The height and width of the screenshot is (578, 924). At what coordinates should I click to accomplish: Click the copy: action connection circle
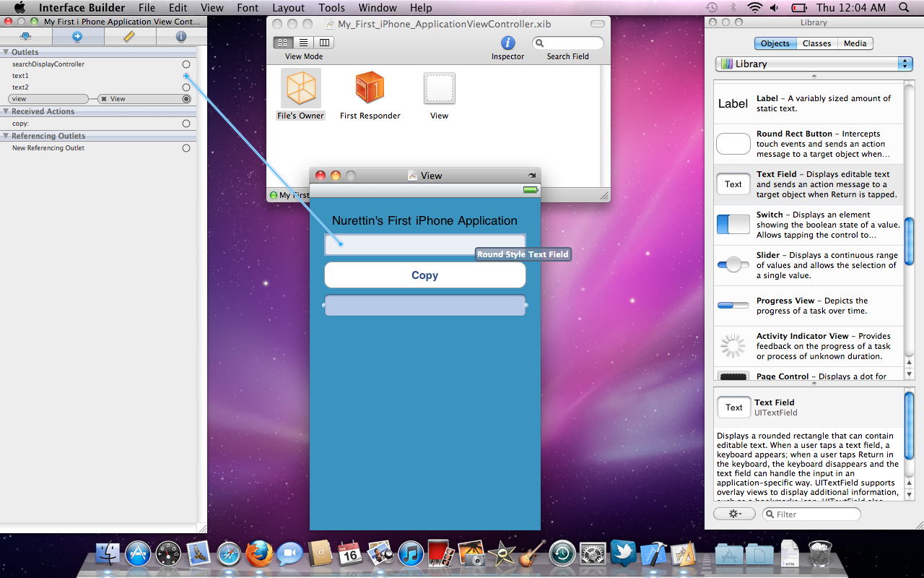click(186, 124)
